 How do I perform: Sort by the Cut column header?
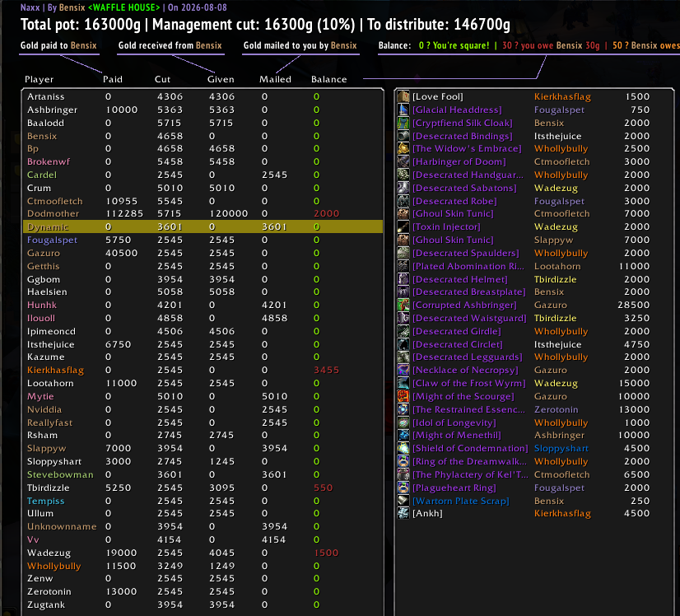[163, 79]
